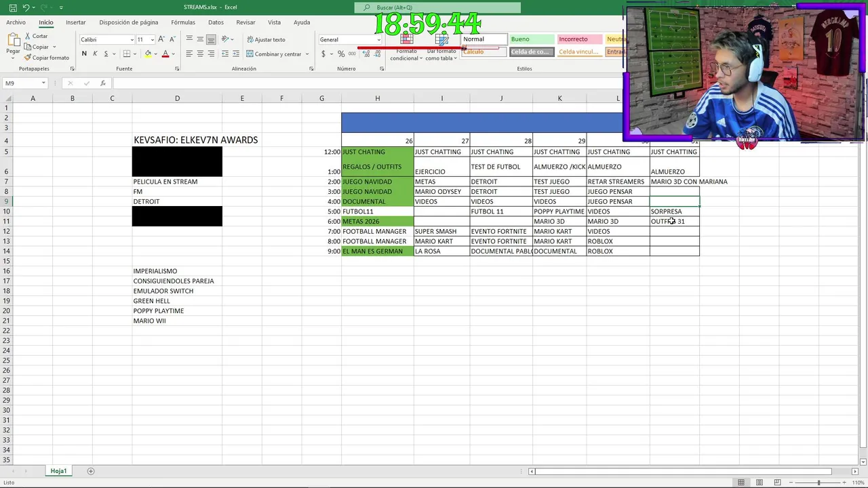
Task: Toggle bottom vertical alignment
Action: click(211, 39)
